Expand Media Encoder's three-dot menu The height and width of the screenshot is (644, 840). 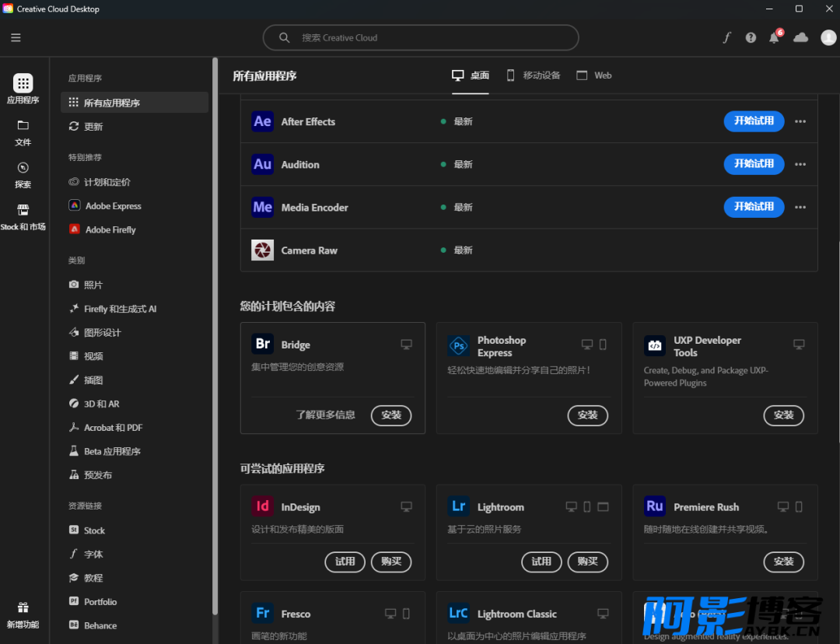click(x=800, y=207)
